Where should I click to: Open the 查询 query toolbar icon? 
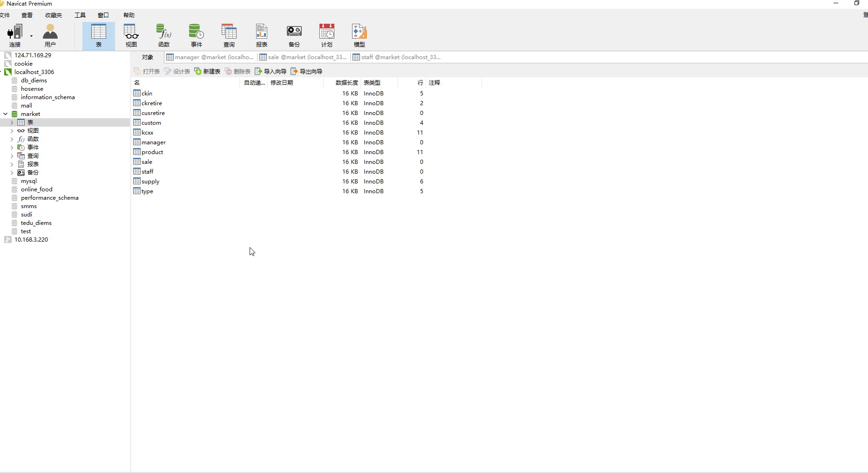pos(229,35)
